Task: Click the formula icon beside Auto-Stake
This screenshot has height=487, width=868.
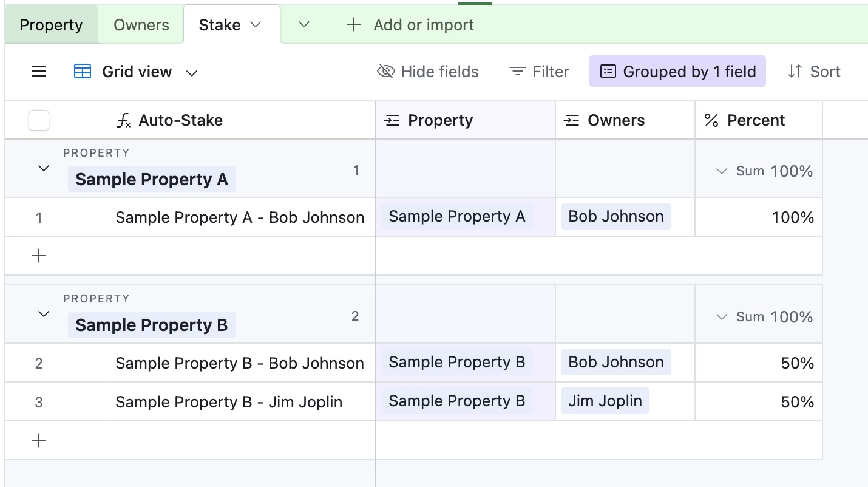Action: (124, 121)
